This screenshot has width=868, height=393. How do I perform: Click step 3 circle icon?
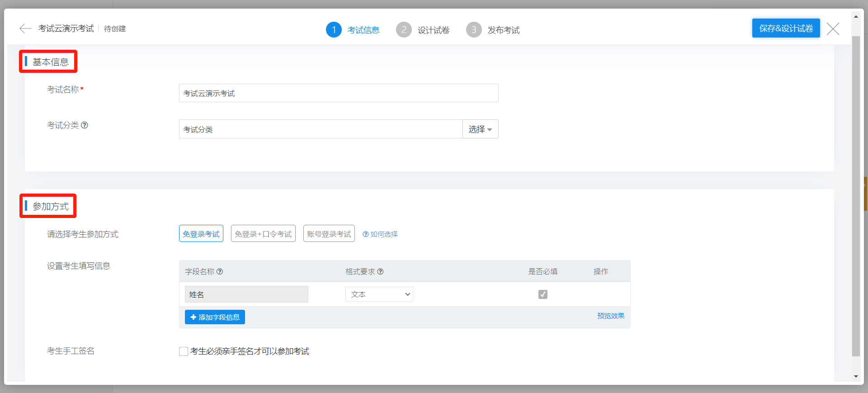tap(474, 30)
